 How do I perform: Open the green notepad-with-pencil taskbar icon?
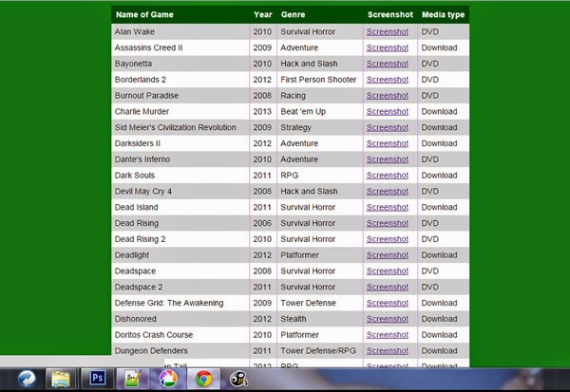tap(133, 379)
